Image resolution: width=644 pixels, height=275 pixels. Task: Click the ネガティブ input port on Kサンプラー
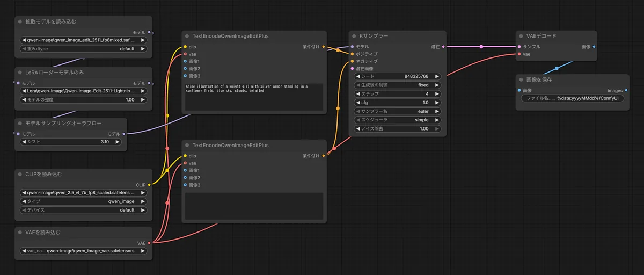coord(353,61)
